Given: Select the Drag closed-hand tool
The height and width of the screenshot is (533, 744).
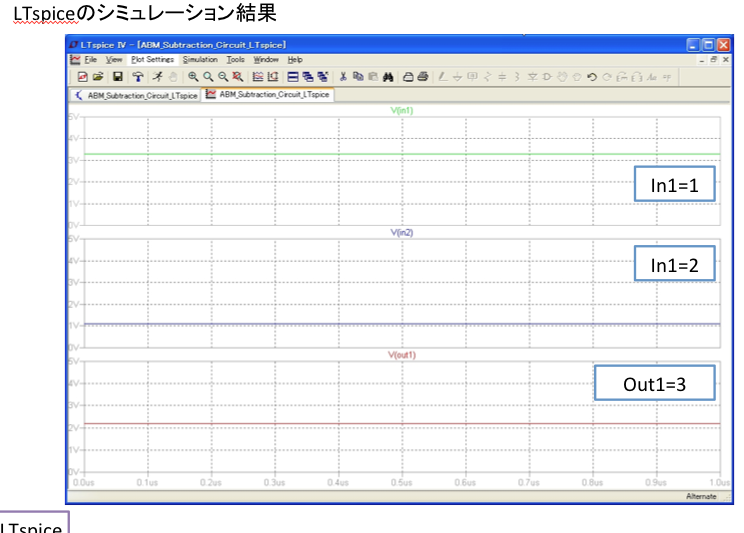Looking at the screenshot, I should pyautogui.click(x=577, y=76).
